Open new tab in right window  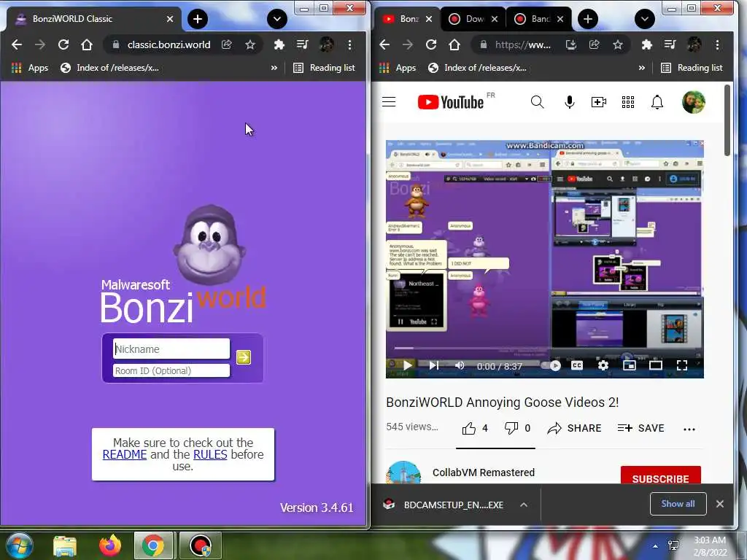pos(588,19)
